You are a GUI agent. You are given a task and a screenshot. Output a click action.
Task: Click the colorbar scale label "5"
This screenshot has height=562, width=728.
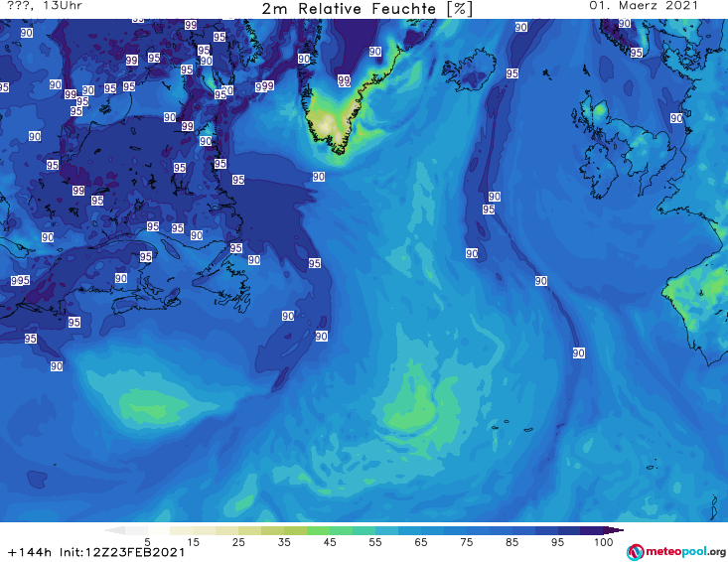[147, 542]
